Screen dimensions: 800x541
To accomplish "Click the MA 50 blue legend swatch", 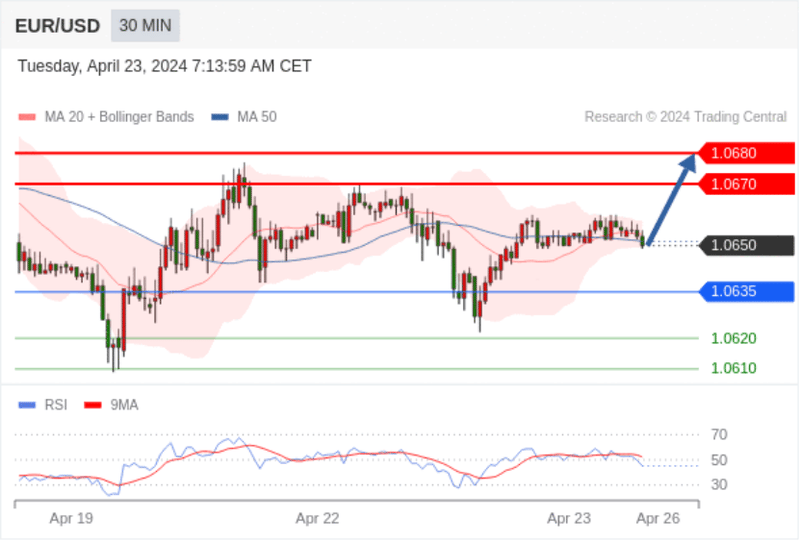I will (x=220, y=117).
